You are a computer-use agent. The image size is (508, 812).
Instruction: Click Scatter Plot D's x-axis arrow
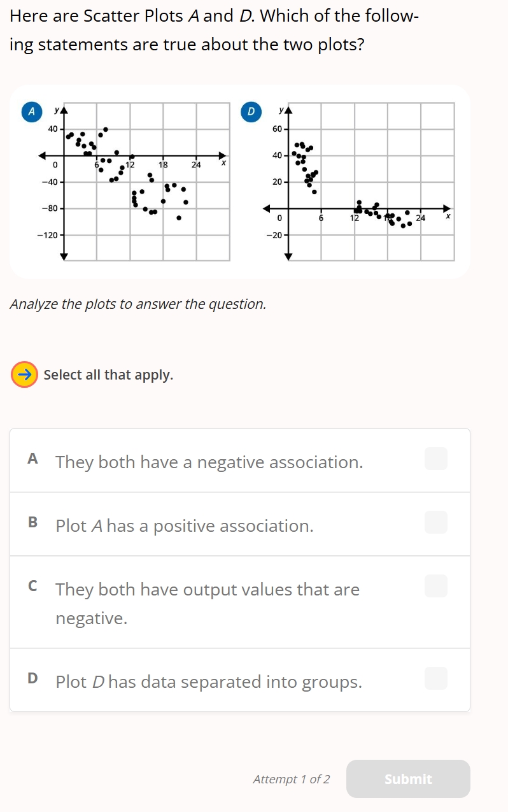448,207
